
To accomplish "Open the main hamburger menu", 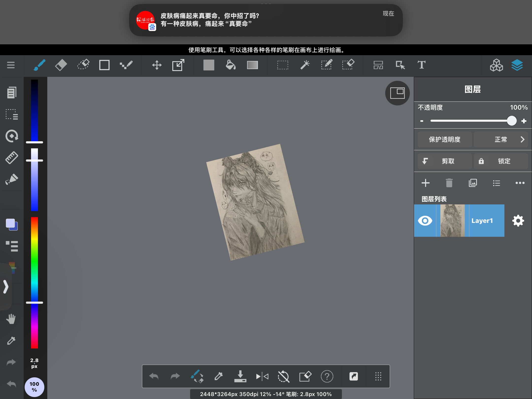I will pyautogui.click(x=11, y=65).
